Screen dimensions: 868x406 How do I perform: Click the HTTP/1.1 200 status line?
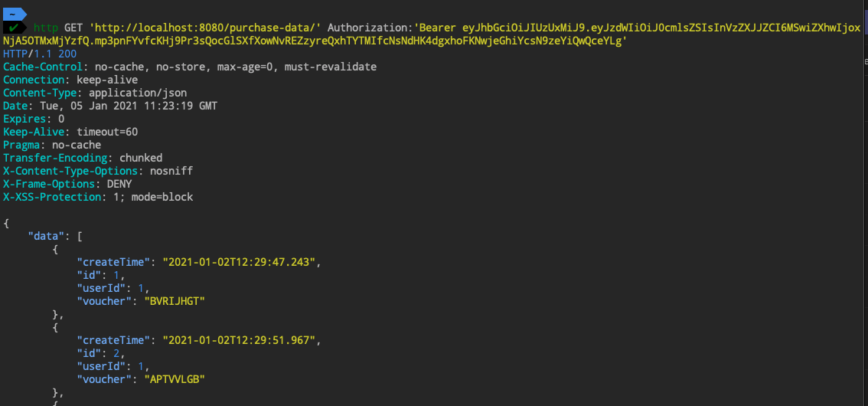pyautogui.click(x=40, y=54)
